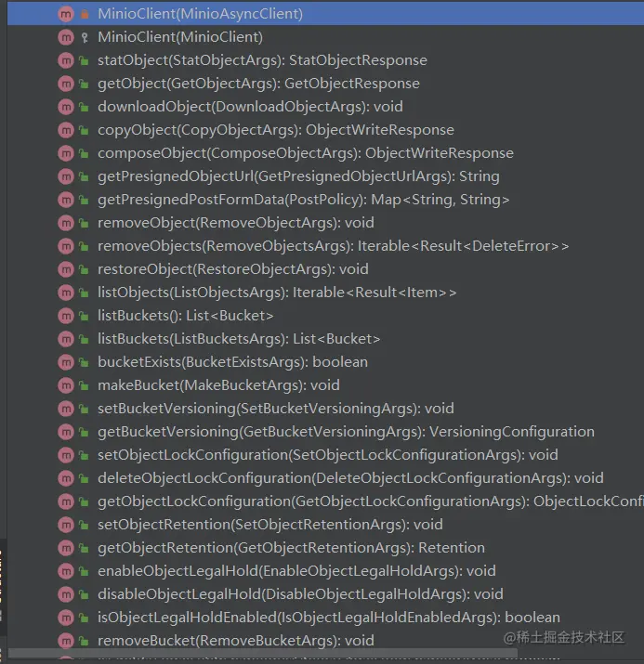Select disableObjectLegalHold(DisableObjectLegalHoldArgs): void
The height and width of the screenshot is (664, 644).
coord(300,594)
